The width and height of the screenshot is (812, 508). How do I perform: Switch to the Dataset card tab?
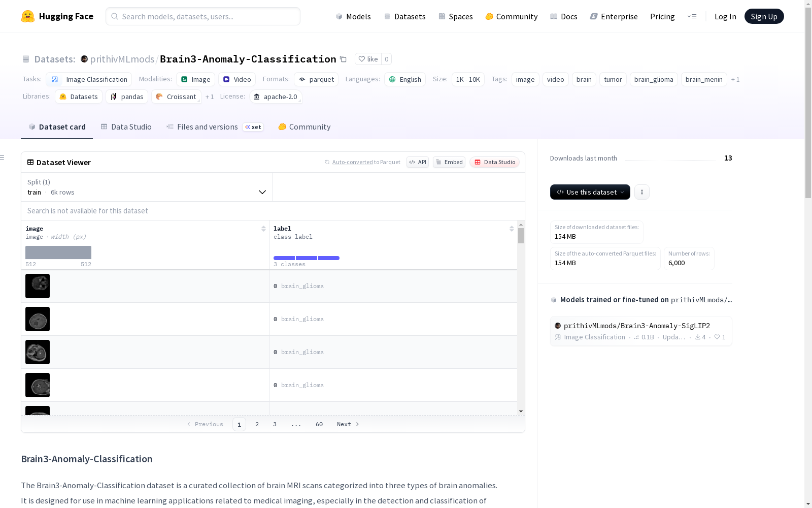pos(57,127)
